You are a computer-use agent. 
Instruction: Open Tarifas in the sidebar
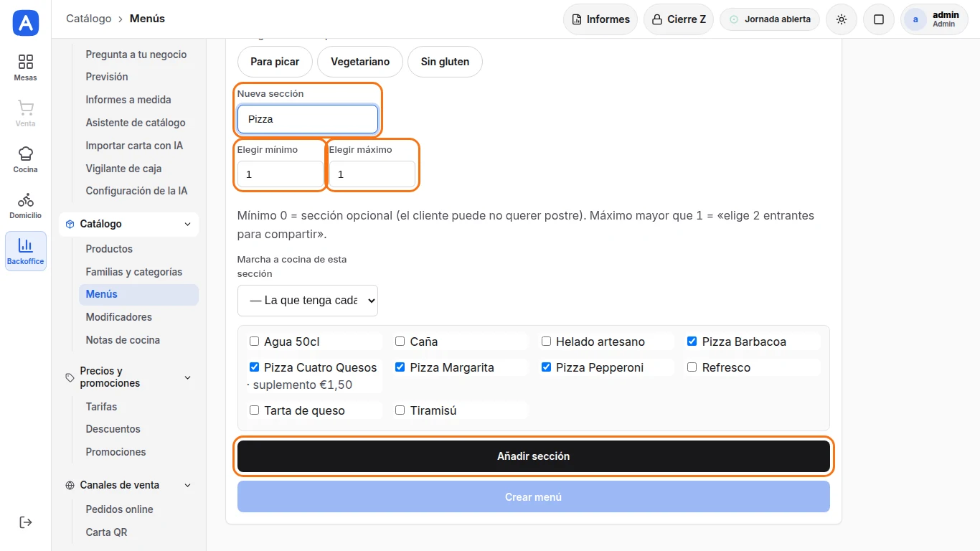[x=138, y=407]
